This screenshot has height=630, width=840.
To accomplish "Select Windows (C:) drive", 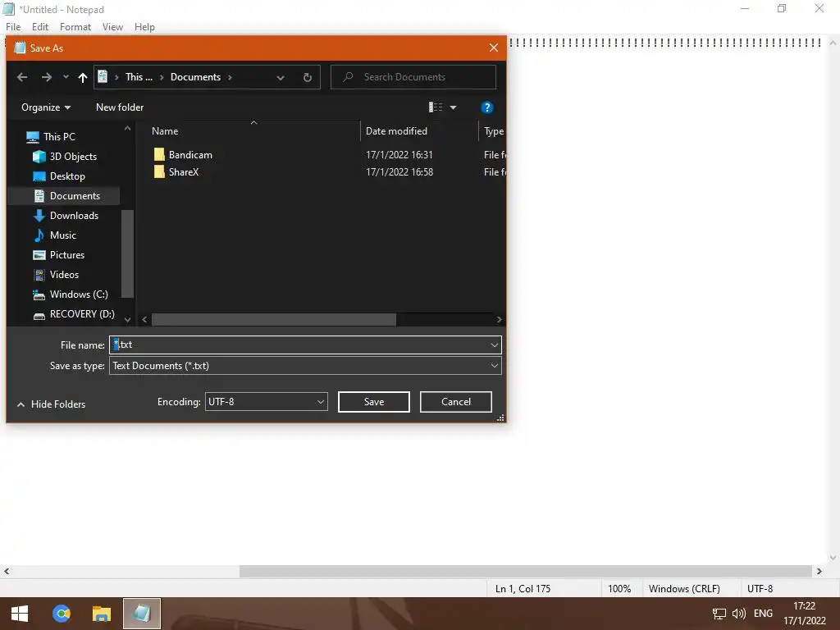I will coord(79,294).
